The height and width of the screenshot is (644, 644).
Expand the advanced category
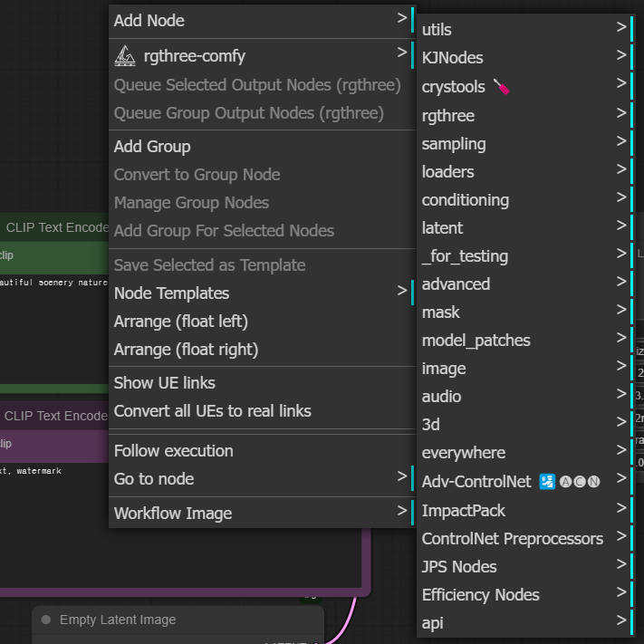tap(527, 284)
